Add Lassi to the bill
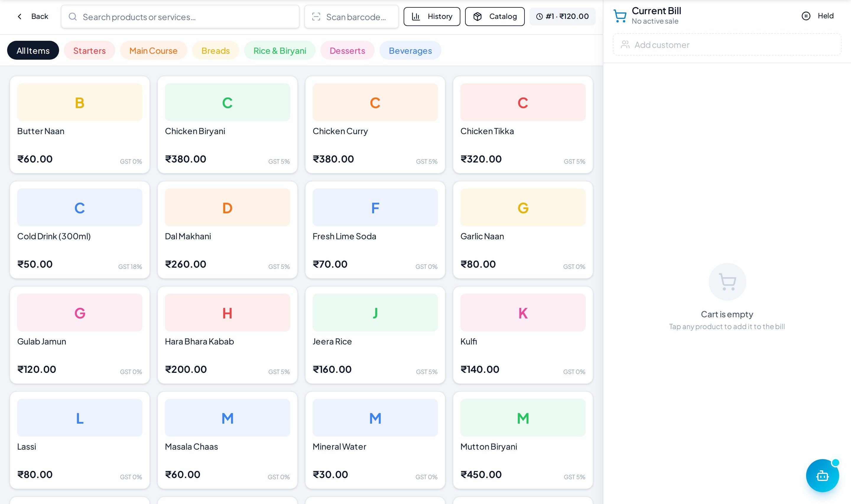 (x=80, y=440)
